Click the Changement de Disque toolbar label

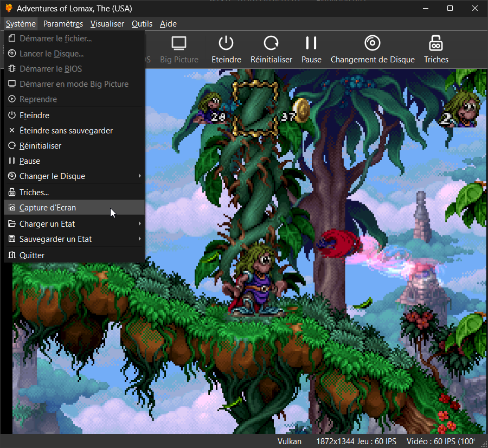(373, 60)
